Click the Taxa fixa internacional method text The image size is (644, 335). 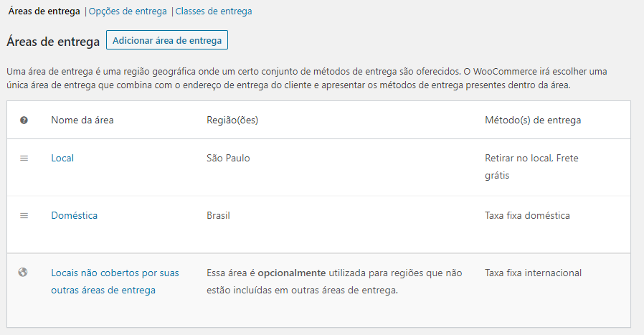point(533,273)
